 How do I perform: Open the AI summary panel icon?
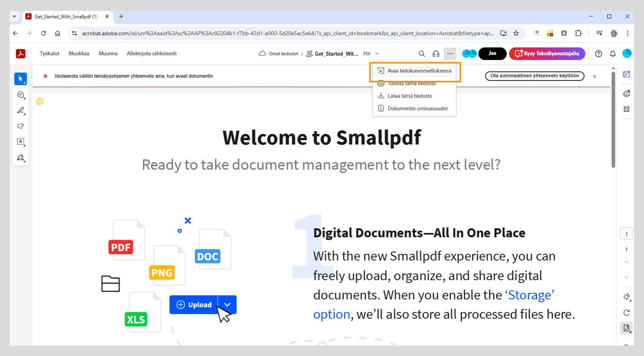point(626,74)
